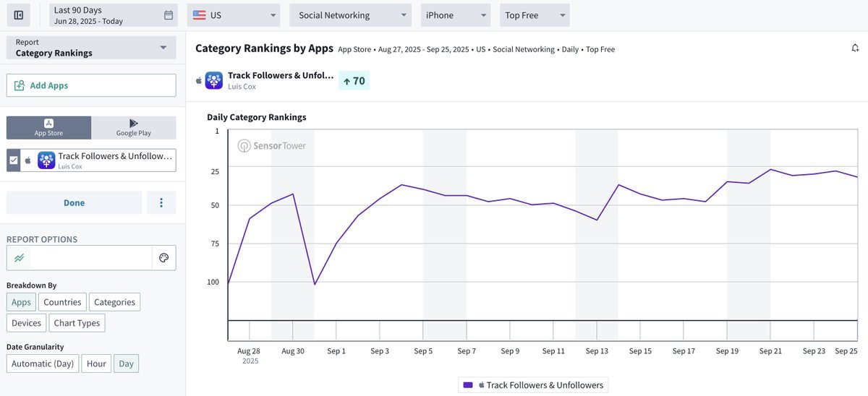Open the US country dropdown
The width and height of the screenshot is (868, 396).
234,15
